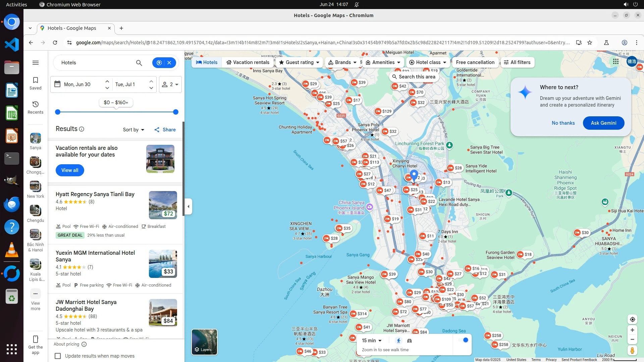This screenshot has height=362, width=644.
Task: Open the Sort by dropdown
Action: [133, 130]
